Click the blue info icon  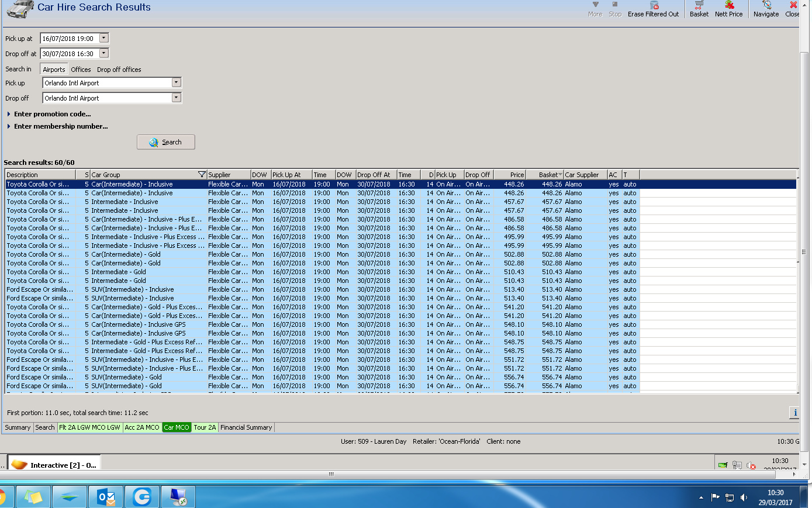(x=794, y=413)
